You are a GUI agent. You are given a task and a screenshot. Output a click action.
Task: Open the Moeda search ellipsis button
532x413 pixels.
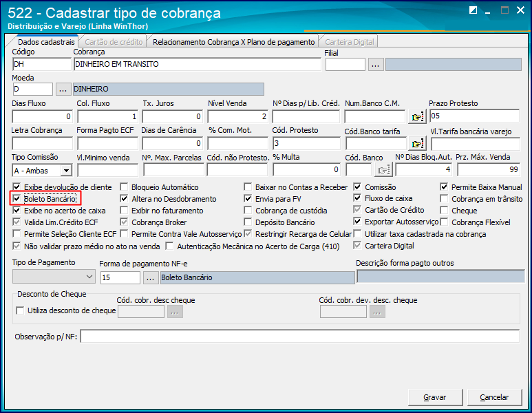63,89
